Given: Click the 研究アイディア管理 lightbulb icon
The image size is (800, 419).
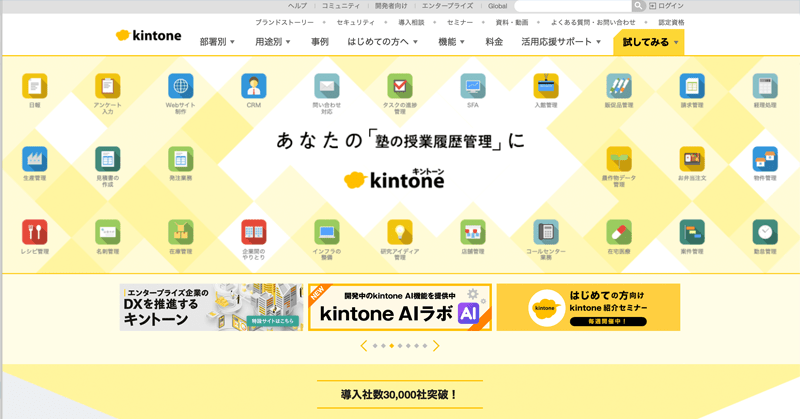Looking at the screenshot, I should [399, 232].
